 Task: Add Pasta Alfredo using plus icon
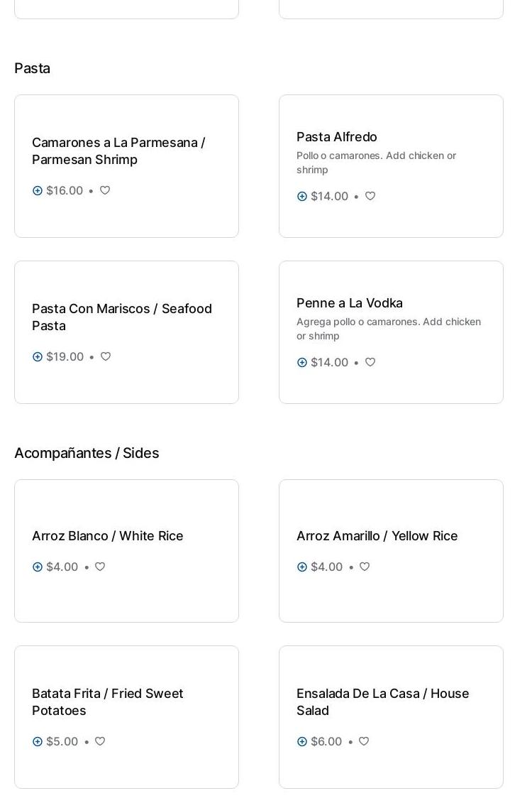(x=302, y=196)
